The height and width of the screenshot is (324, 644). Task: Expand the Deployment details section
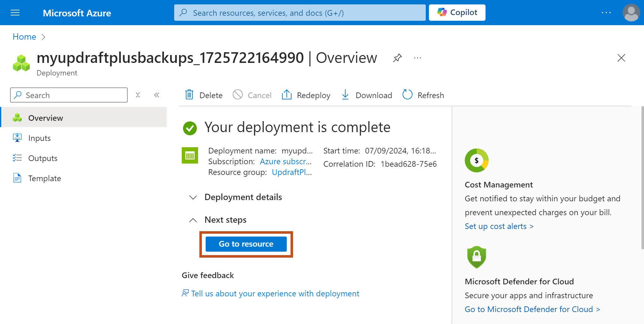(x=193, y=197)
